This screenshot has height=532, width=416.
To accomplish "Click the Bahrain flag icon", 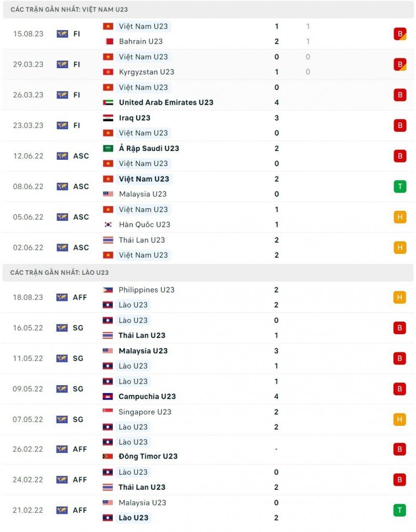I will click(x=108, y=41).
